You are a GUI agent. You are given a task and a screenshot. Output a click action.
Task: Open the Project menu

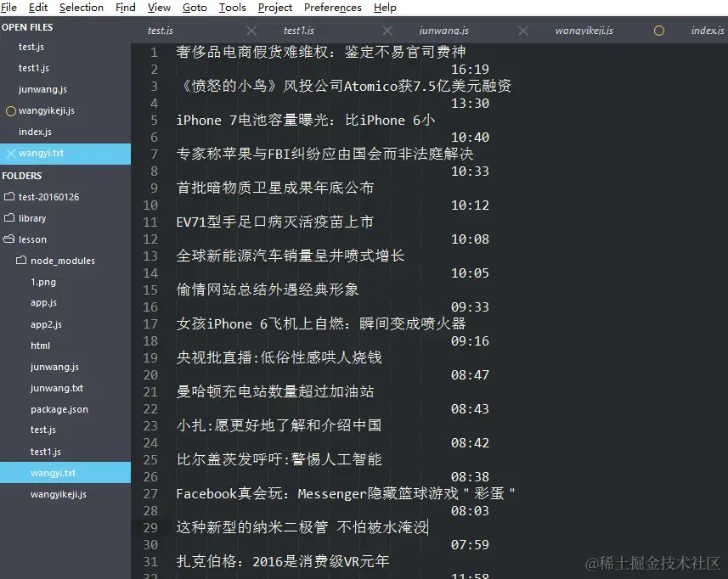click(275, 8)
